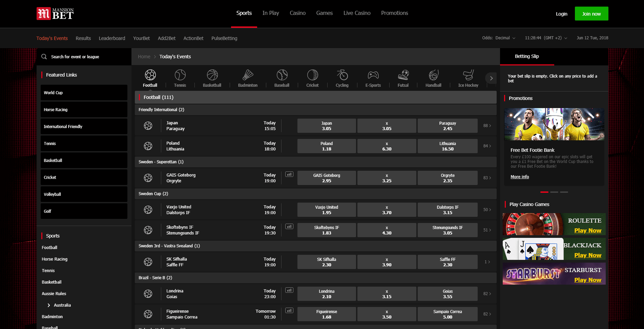644x329 pixels.
Task: Open the Free Bet Footie Bank image
Action: tap(554, 124)
